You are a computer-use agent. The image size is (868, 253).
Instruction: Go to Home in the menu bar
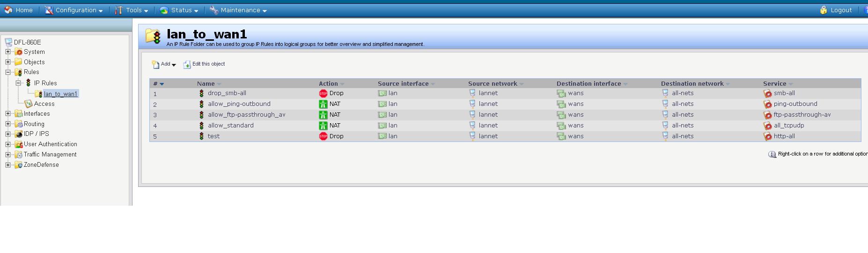(19, 10)
